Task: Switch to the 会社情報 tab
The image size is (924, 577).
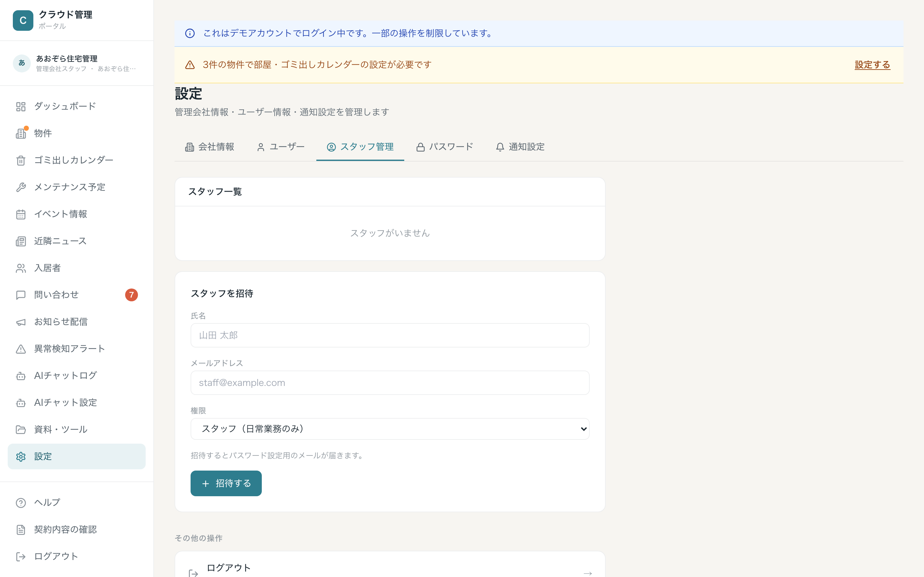Action: [210, 147]
